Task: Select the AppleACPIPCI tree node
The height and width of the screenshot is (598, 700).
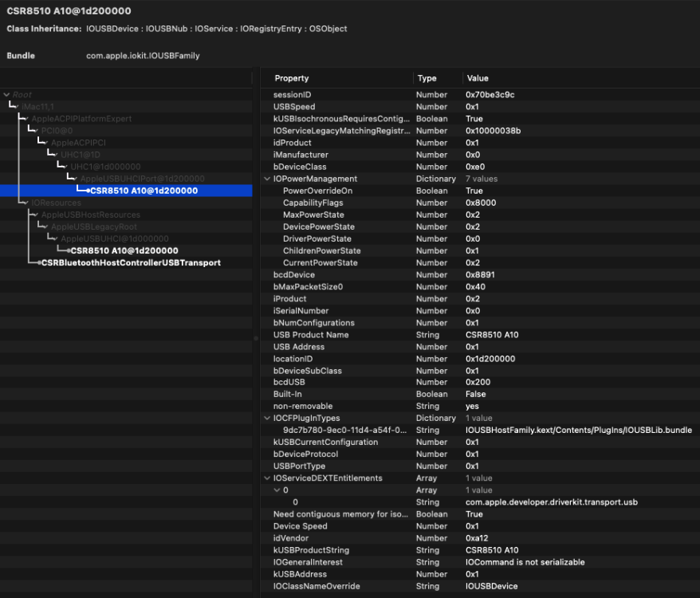Action: (78, 143)
